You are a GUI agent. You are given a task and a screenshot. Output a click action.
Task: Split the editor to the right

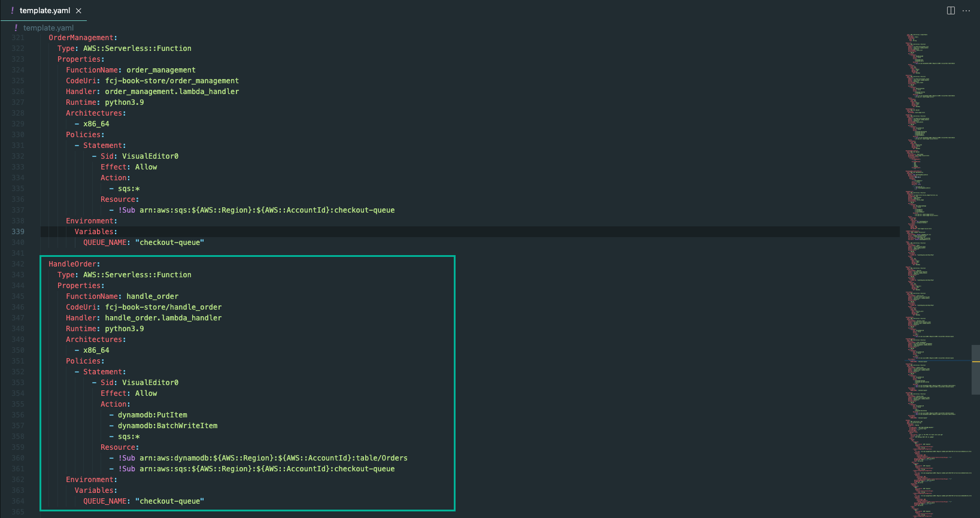point(951,10)
